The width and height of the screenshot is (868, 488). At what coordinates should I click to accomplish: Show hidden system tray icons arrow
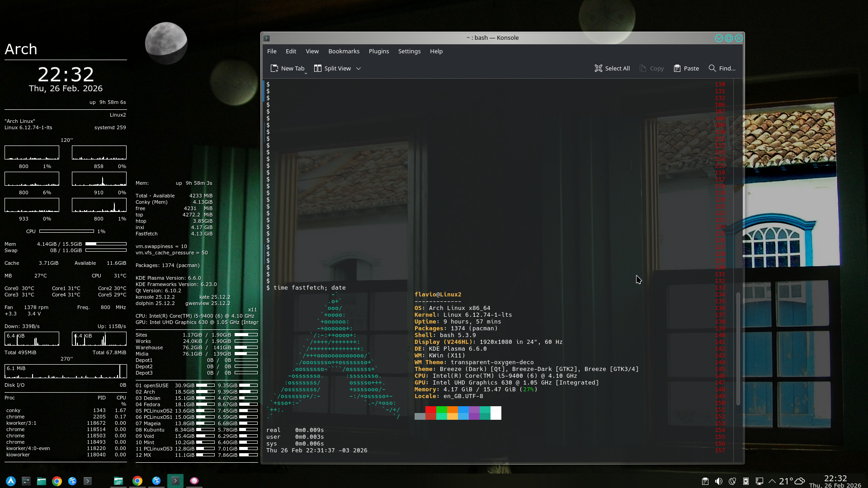click(772, 481)
